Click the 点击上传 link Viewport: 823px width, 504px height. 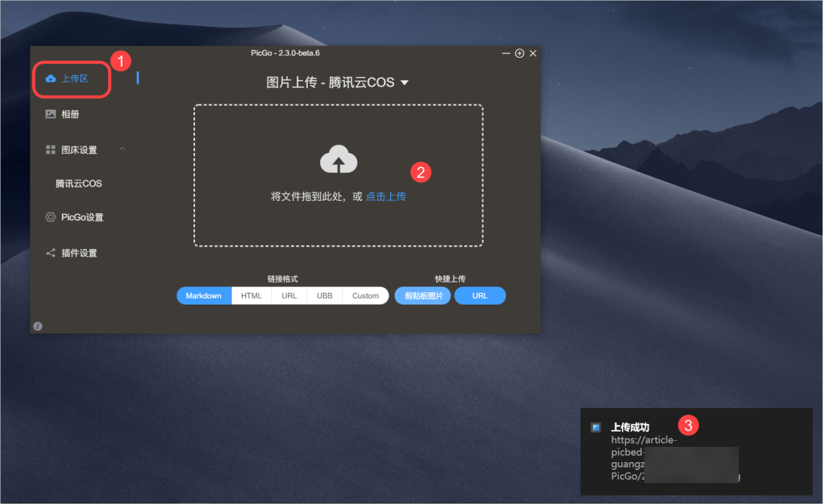(x=386, y=196)
